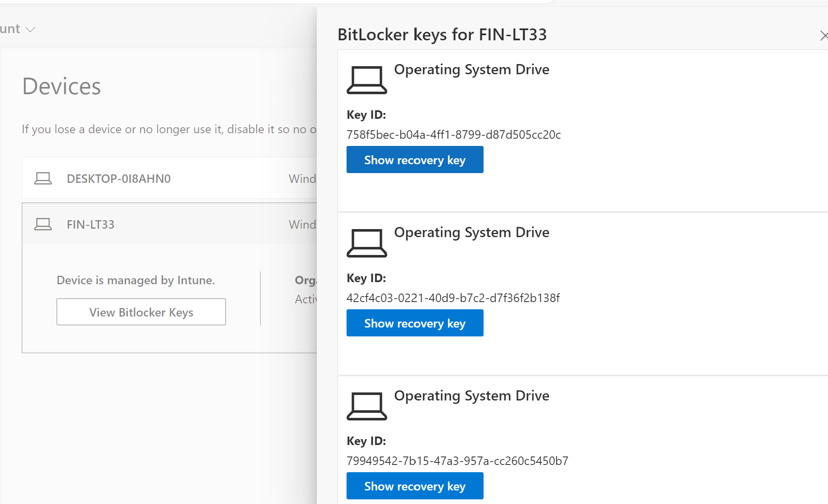Click Device is managed by Intune text
This screenshot has height=504, width=828.
coord(136,280)
